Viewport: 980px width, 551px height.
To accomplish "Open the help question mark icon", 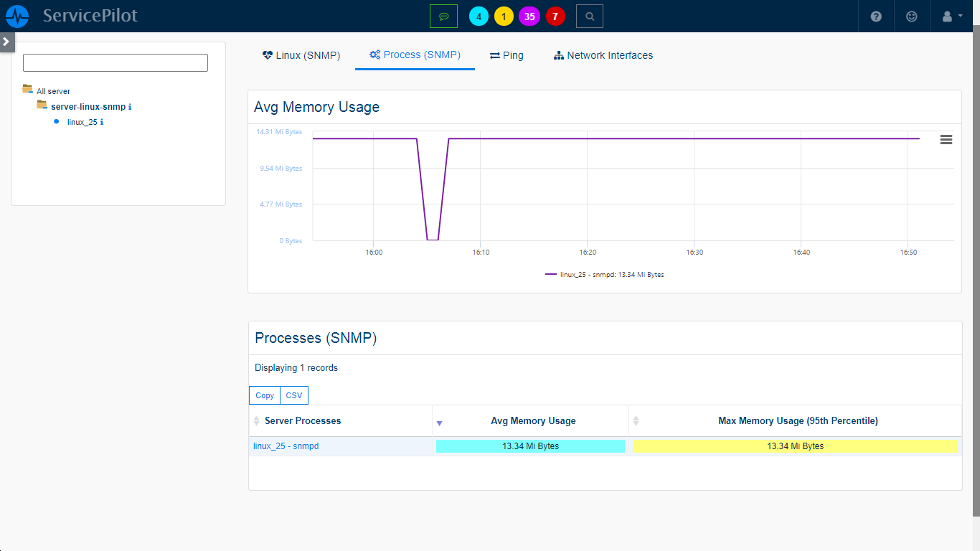I will [876, 16].
